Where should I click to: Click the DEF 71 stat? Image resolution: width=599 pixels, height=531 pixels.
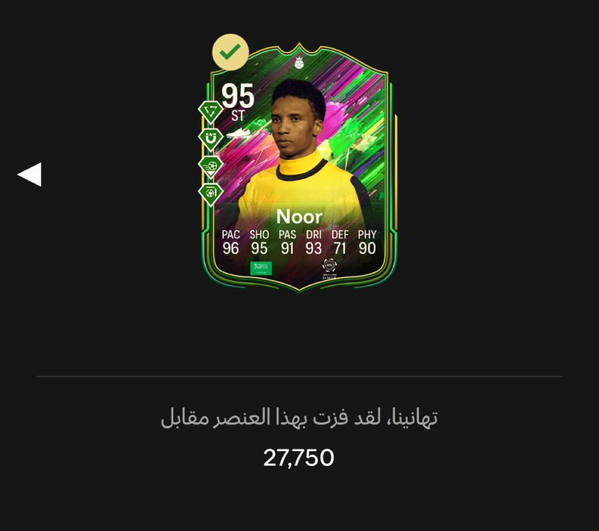click(x=340, y=242)
